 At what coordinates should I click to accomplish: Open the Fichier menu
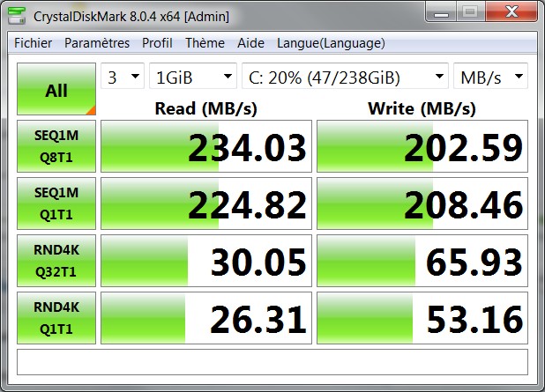pyautogui.click(x=33, y=43)
